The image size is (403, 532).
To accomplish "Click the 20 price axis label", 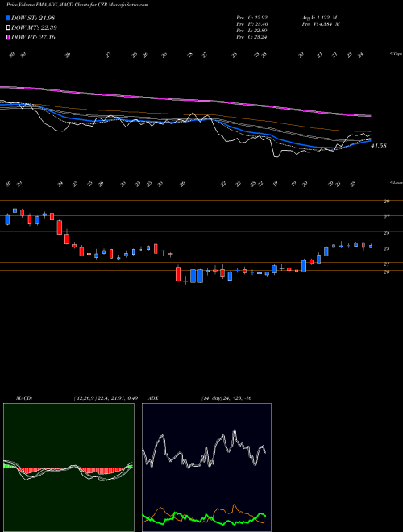I will coord(386,272).
